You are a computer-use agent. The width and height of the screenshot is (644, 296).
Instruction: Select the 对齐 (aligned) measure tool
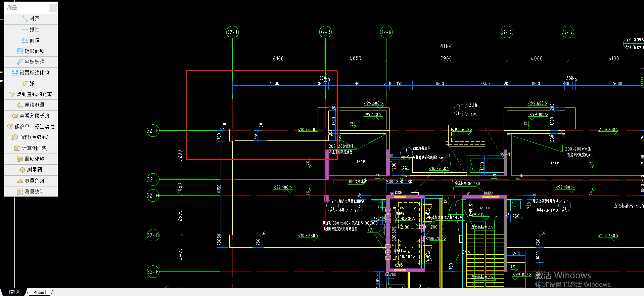click(x=31, y=19)
